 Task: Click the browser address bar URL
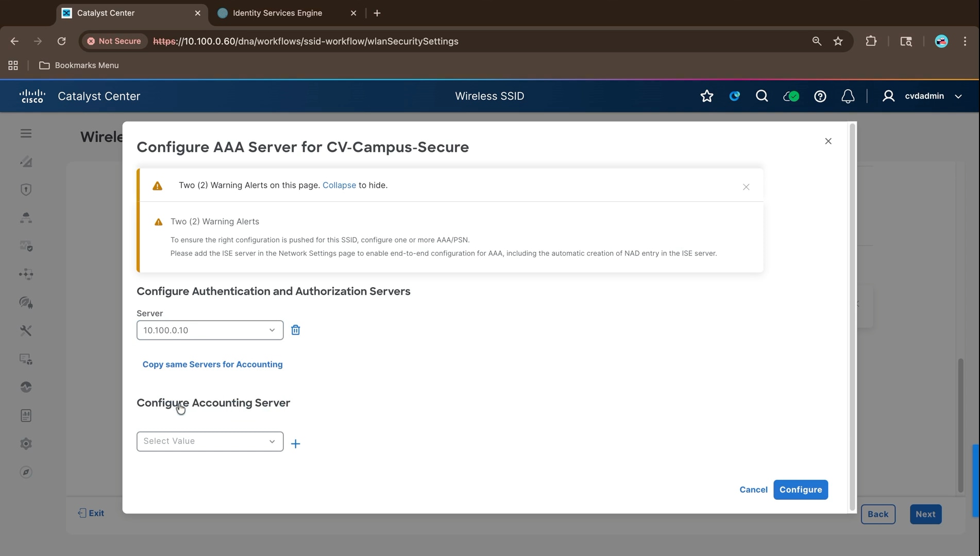[x=306, y=41]
